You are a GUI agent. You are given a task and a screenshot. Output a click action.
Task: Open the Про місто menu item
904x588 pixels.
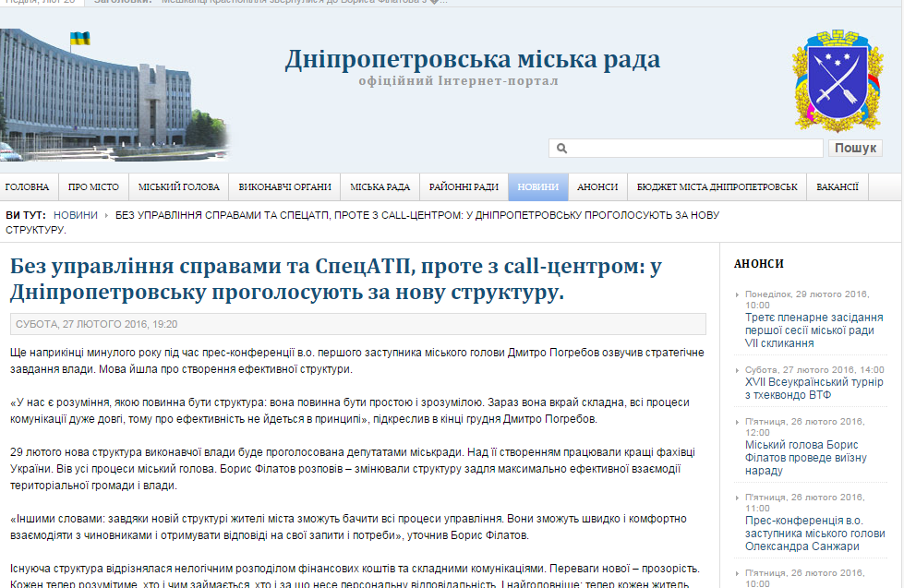point(93,186)
